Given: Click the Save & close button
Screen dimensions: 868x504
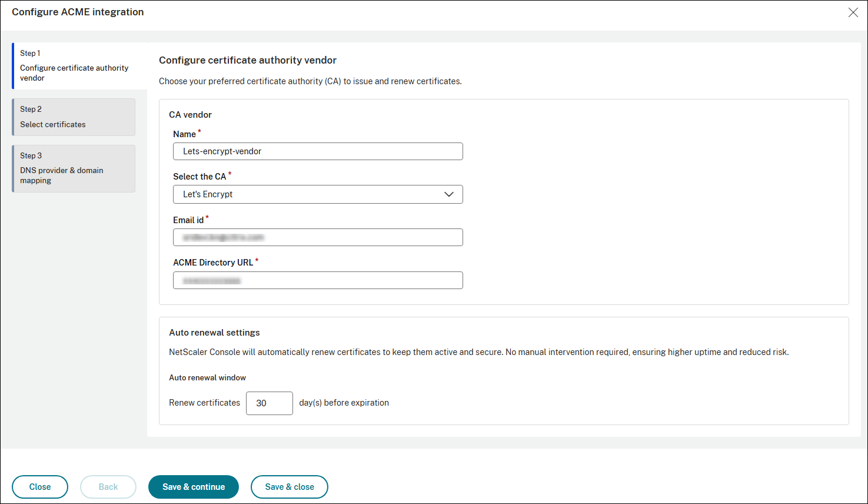Looking at the screenshot, I should point(289,487).
